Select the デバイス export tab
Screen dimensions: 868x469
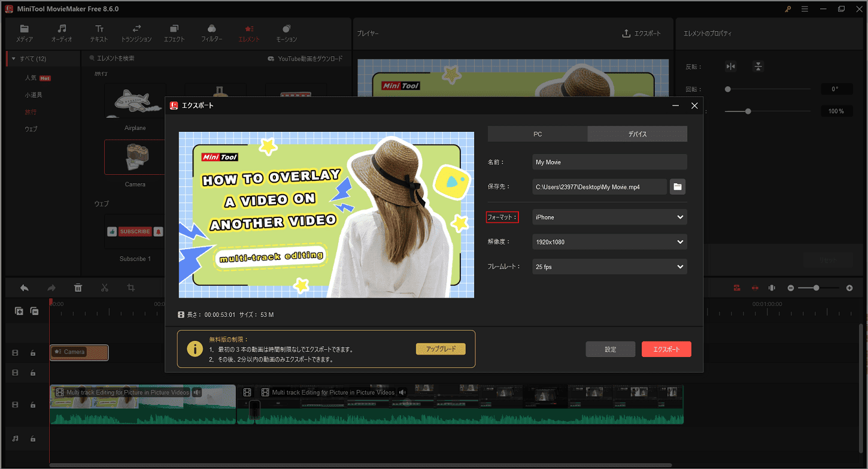637,134
